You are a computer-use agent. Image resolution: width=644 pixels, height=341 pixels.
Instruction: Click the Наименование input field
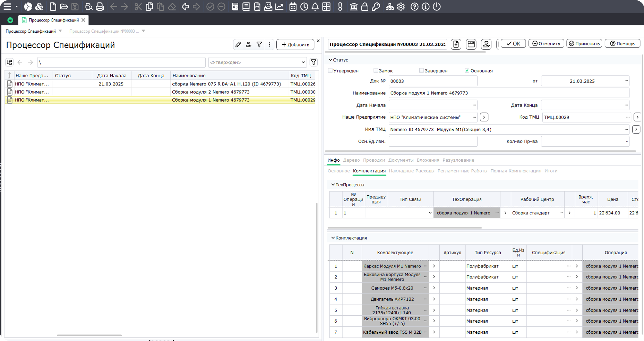(508, 93)
